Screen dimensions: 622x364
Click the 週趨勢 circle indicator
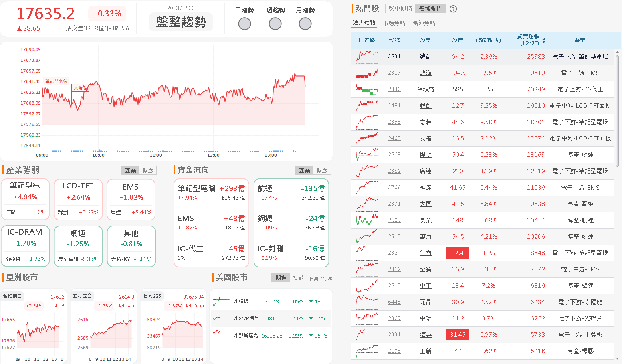click(x=275, y=24)
